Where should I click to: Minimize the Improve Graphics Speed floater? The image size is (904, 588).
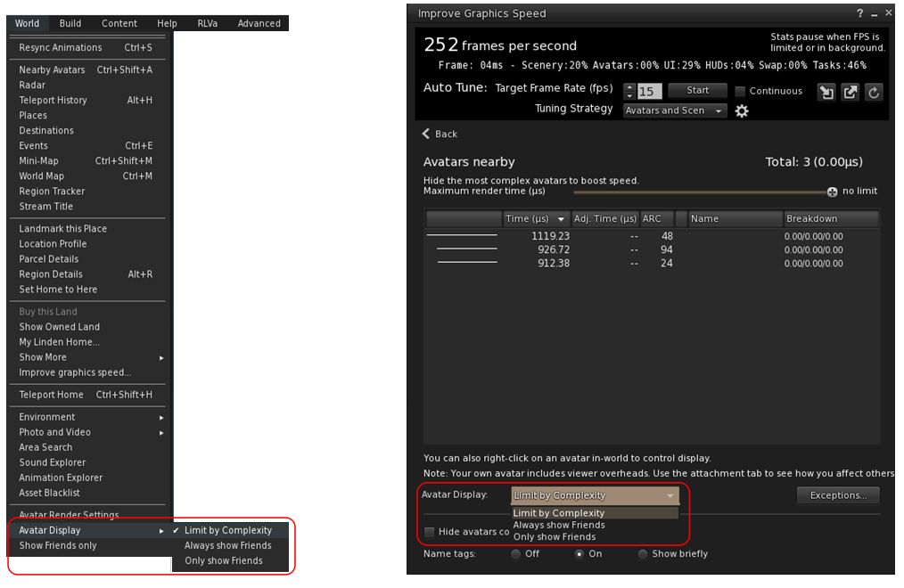tap(874, 14)
